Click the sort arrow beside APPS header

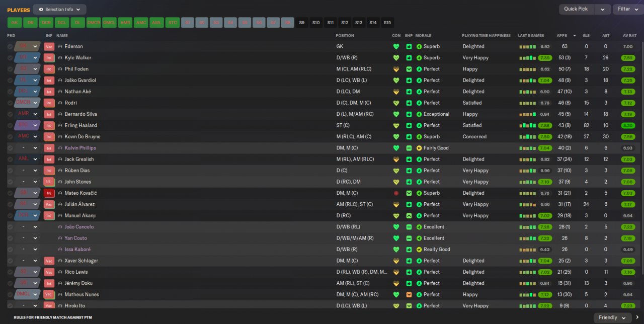575,36
